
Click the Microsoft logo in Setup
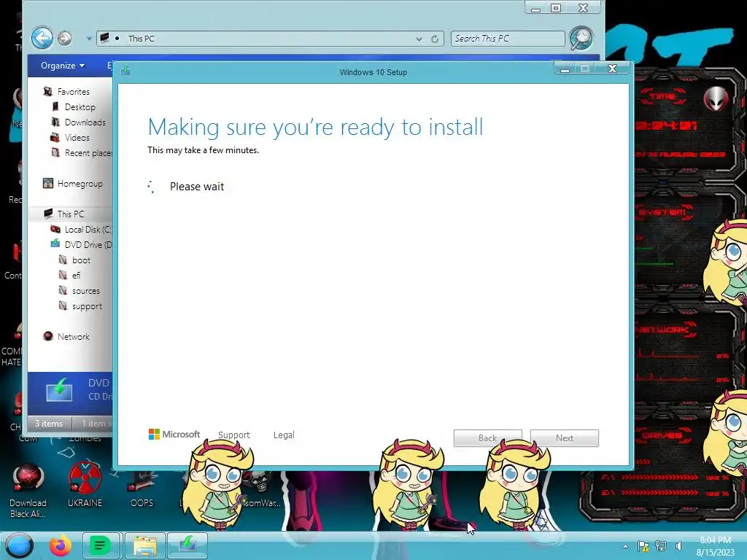pyautogui.click(x=174, y=435)
